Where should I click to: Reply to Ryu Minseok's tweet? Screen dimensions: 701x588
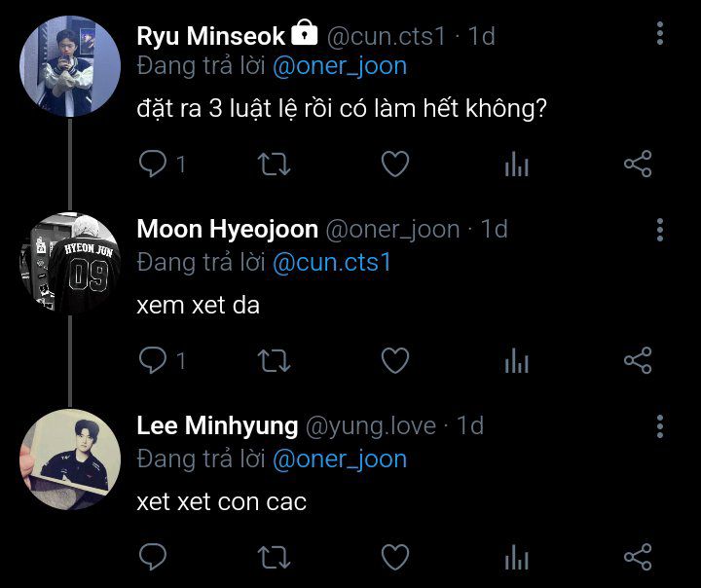pos(153,164)
